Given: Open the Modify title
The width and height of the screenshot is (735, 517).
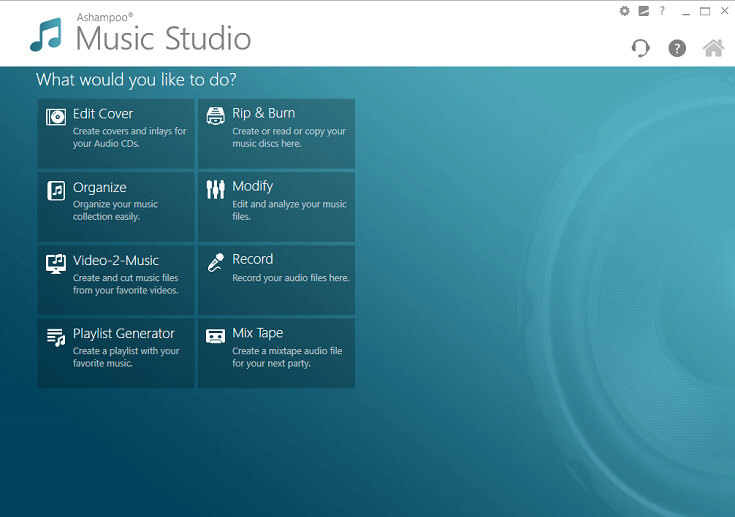Looking at the screenshot, I should [x=253, y=186].
